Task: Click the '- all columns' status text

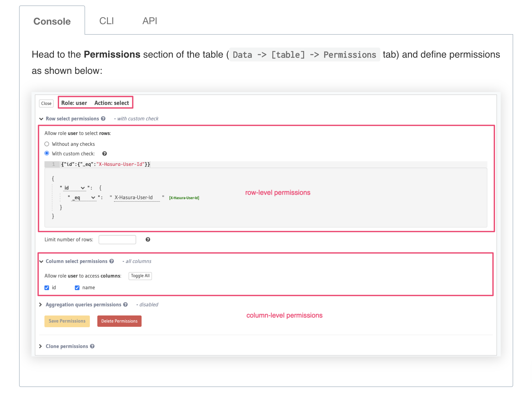Action: (137, 261)
